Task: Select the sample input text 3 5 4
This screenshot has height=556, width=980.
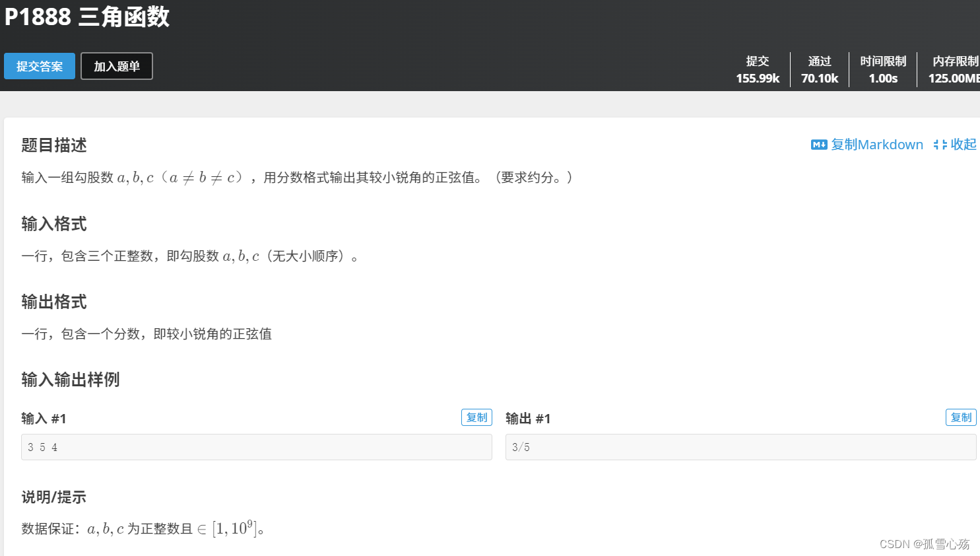Action: (x=42, y=447)
